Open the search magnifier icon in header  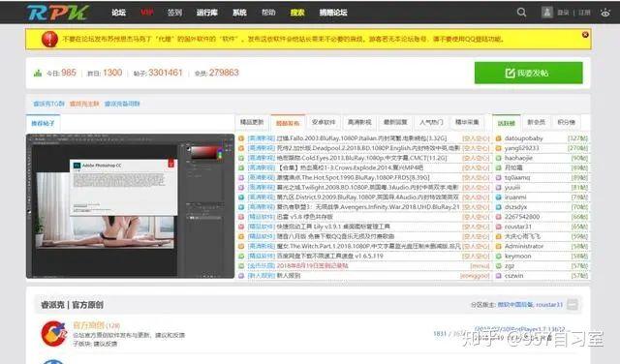coord(521,13)
